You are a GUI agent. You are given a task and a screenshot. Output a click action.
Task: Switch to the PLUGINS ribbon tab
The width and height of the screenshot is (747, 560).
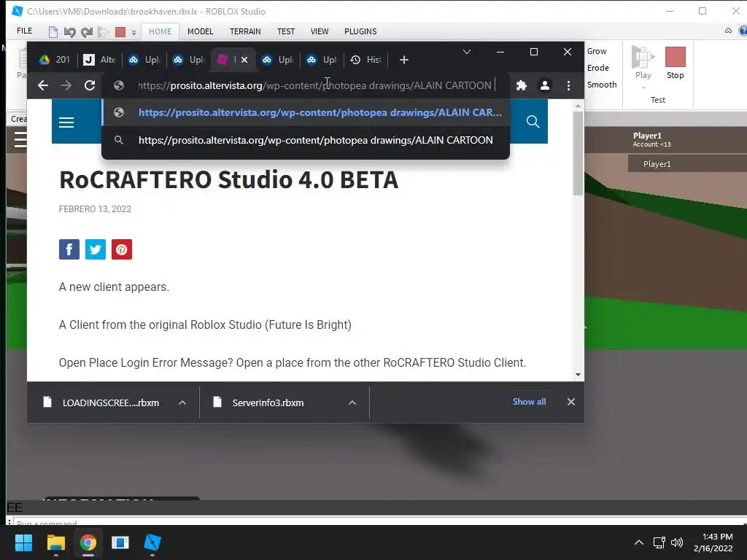tap(360, 31)
